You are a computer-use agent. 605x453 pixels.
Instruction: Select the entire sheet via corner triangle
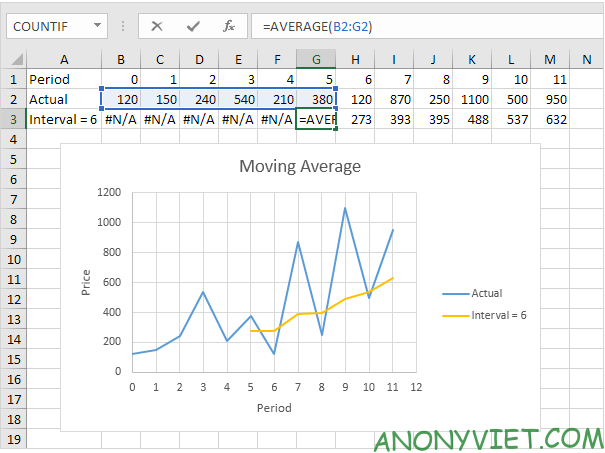click(x=12, y=59)
